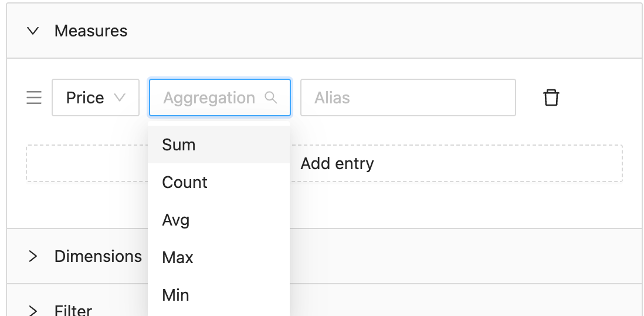Viewport: 644px width, 316px height.
Task: Click the Filter section title
Action: click(x=73, y=310)
